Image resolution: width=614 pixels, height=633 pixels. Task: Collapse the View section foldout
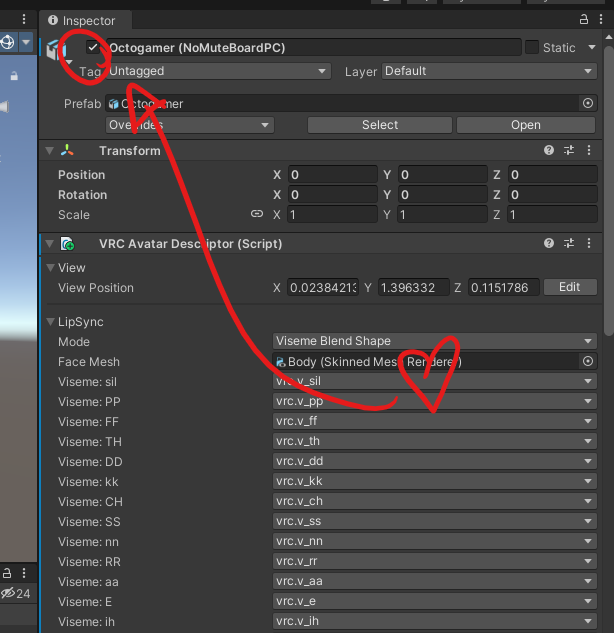click(x=50, y=268)
